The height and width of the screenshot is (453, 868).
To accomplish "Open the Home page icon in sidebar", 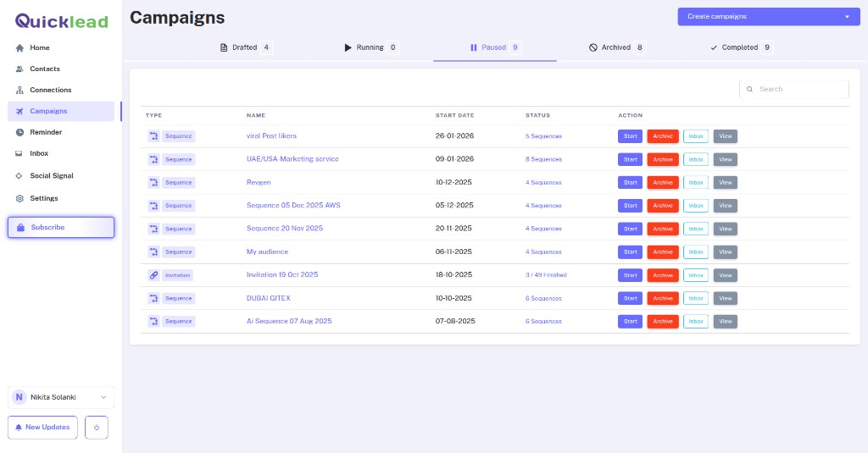I will (20, 48).
